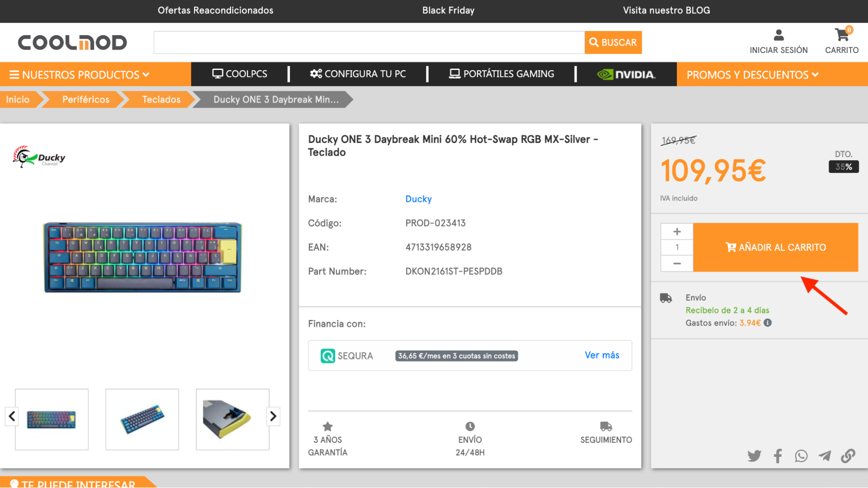Image resolution: width=868 pixels, height=488 pixels.
Task: Select the front-view keyboard thumbnail
Action: 52,419
